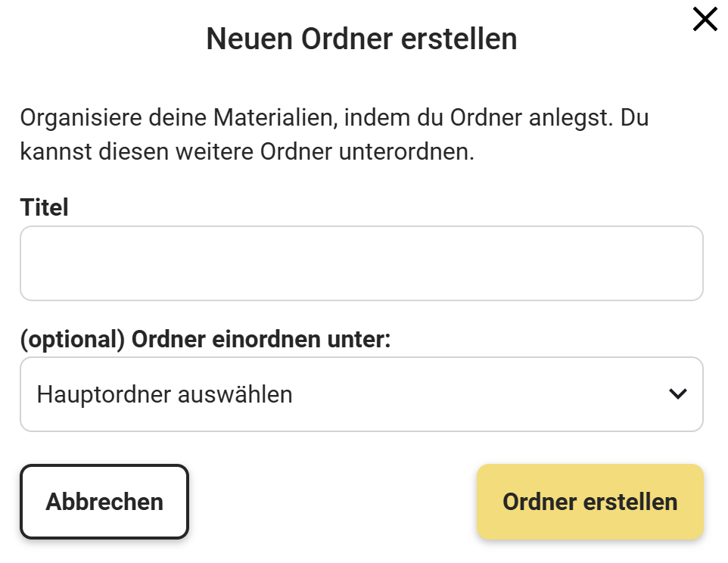Cancel folder creation with Abbrechen
The image size is (728, 563).
[x=104, y=502]
